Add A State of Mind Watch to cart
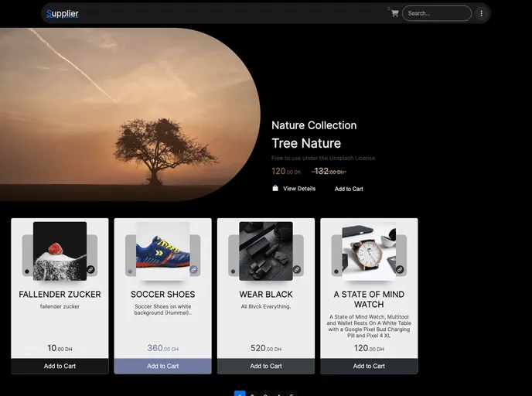 [x=369, y=366]
